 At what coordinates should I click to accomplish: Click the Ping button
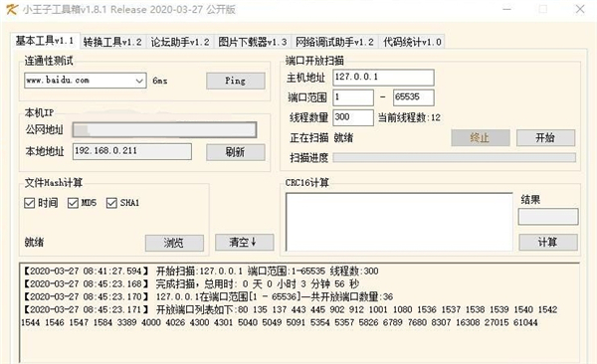[235, 81]
